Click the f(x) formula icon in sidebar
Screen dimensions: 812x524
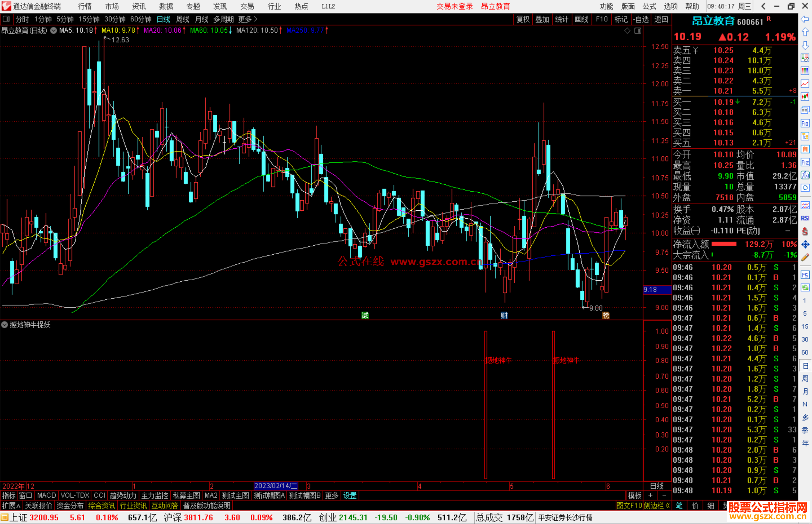point(805,175)
